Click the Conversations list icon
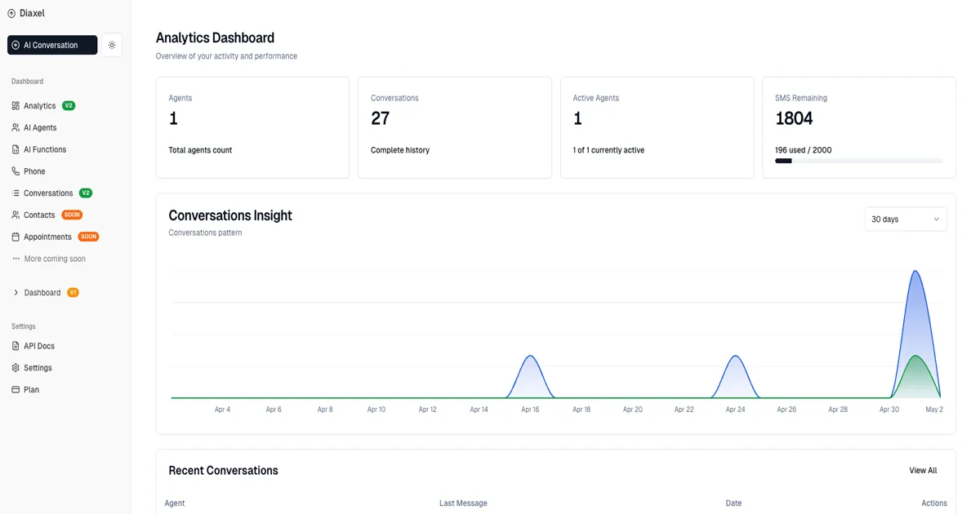This screenshot has width=980, height=514. [16, 193]
